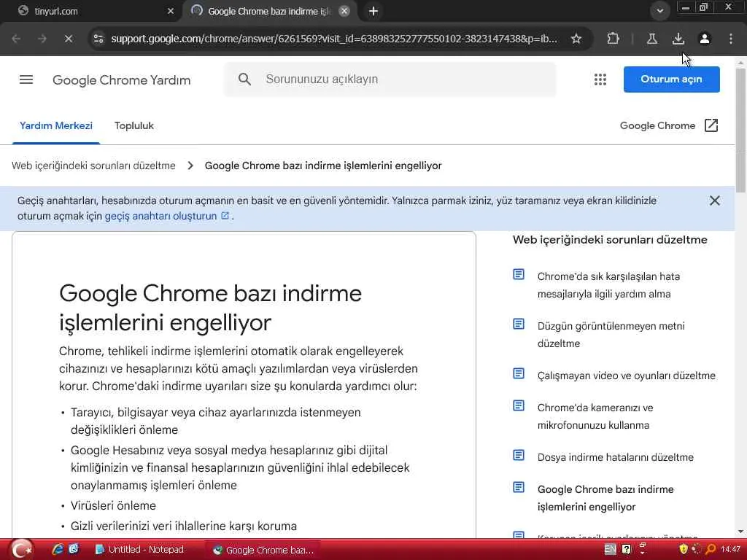The image size is (747, 560).
Task: Open Chrome'da sık karşılaşılan hata mesajları article
Action: click(608, 285)
